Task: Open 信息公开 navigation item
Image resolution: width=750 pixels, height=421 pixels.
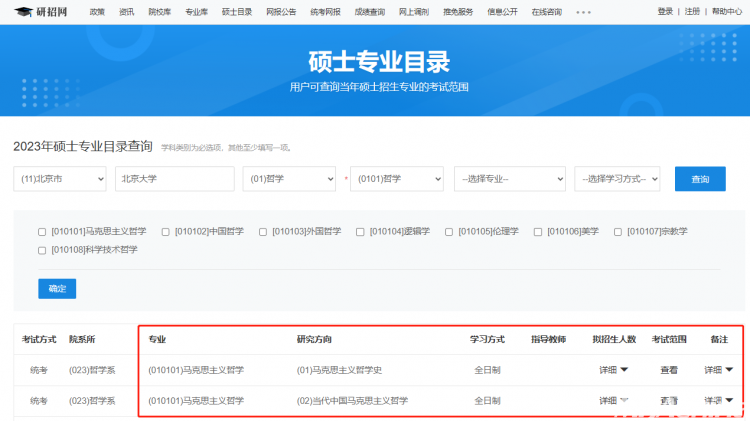Action: point(502,11)
